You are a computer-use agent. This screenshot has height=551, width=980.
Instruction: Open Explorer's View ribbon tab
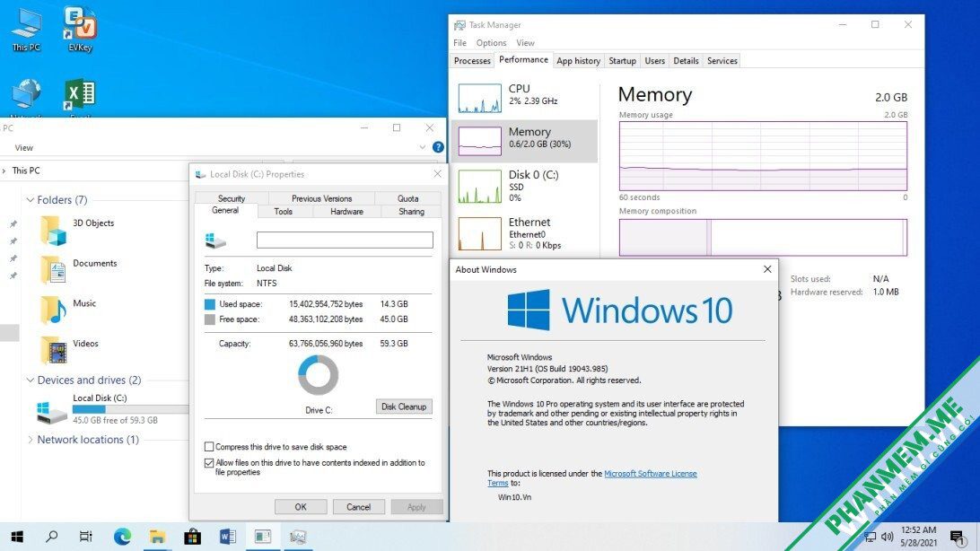click(x=23, y=147)
